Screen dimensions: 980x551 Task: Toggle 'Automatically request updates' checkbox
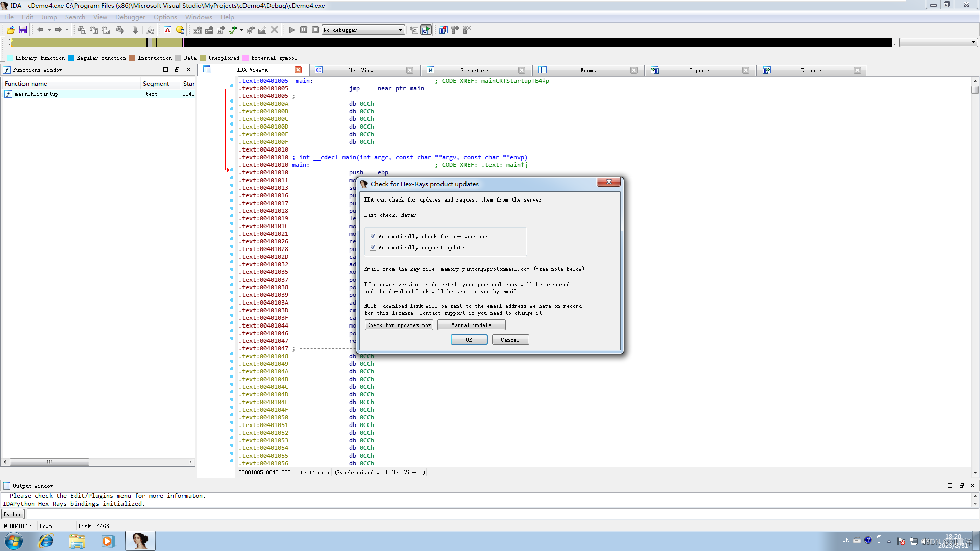coord(373,247)
